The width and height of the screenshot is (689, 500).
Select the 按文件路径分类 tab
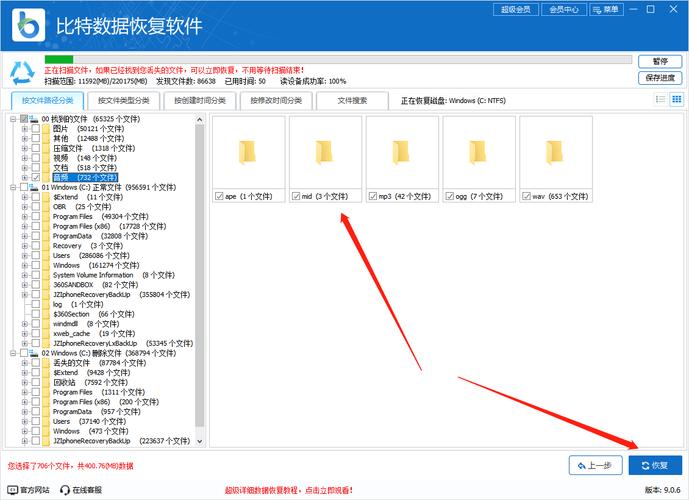click(47, 101)
